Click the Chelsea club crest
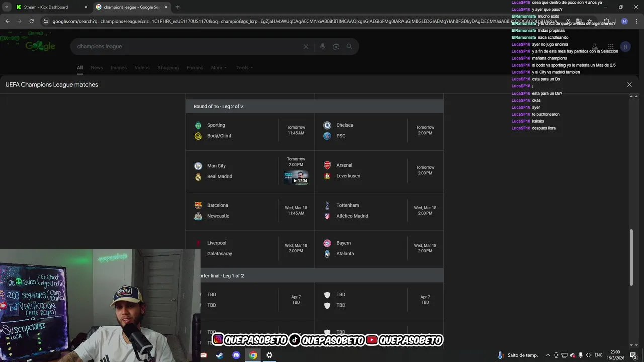This screenshot has width=644, height=362. click(327, 125)
